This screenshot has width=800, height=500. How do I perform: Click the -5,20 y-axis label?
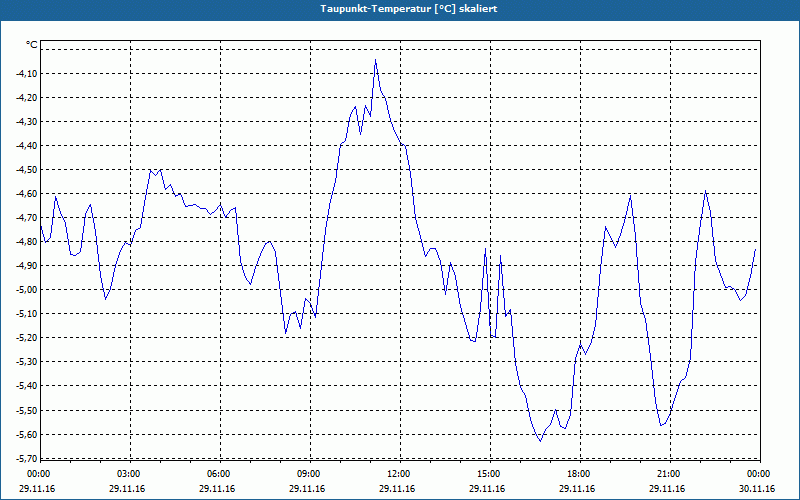(x=27, y=338)
